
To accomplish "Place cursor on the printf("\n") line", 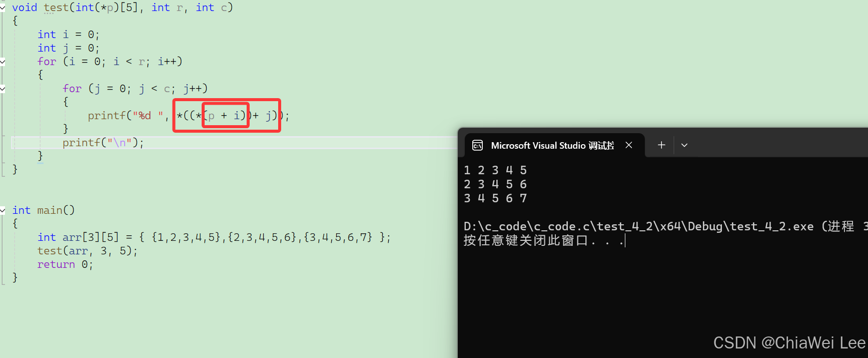I will pyautogui.click(x=103, y=143).
